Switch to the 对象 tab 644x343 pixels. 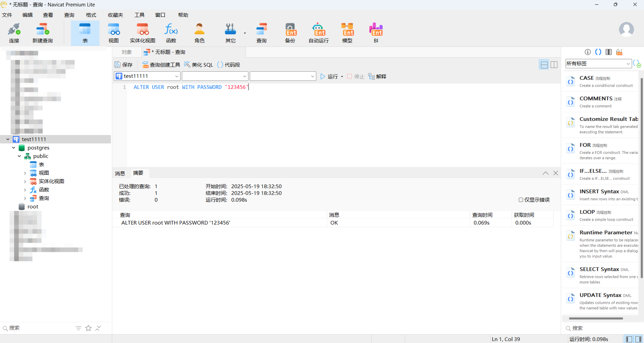(127, 52)
